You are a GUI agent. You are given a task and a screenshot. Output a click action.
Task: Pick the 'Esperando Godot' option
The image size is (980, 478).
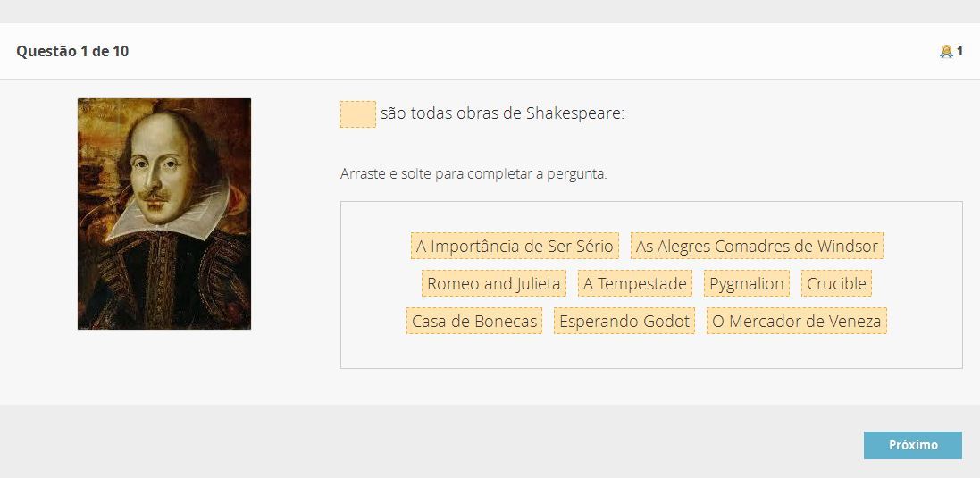click(x=624, y=322)
